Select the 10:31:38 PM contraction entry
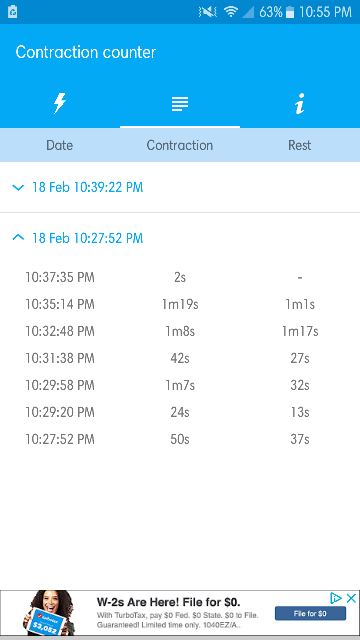This screenshot has height=640, width=360. (180, 358)
